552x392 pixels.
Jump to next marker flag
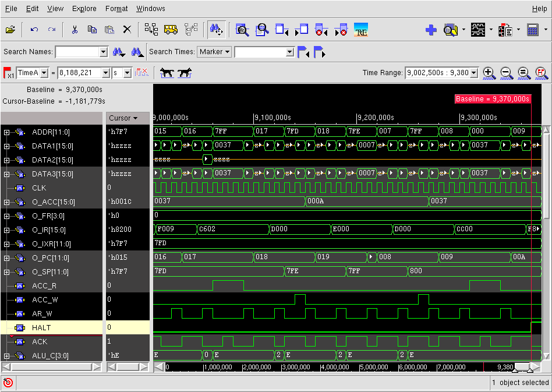[319, 52]
